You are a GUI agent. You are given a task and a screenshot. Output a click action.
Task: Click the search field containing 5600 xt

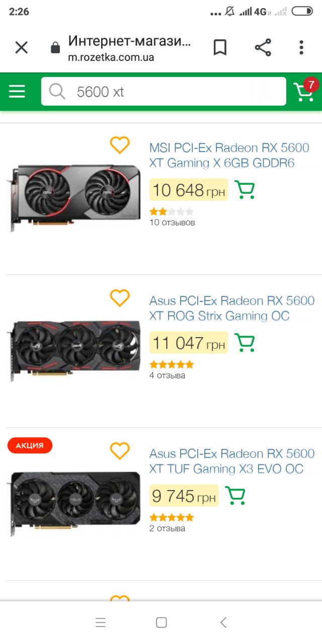(x=164, y=91)
